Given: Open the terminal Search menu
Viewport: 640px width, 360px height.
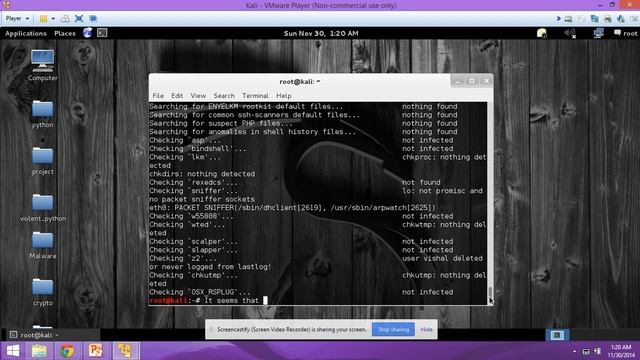Looking at the screenshot, I should [224, 96].
